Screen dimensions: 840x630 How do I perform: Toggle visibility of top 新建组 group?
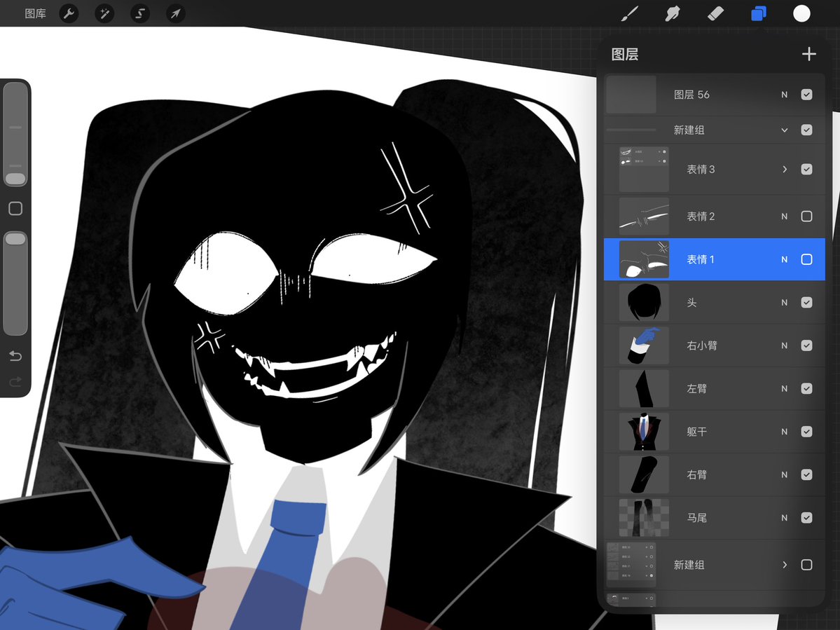pyautogui.click(x=806, y=130)
